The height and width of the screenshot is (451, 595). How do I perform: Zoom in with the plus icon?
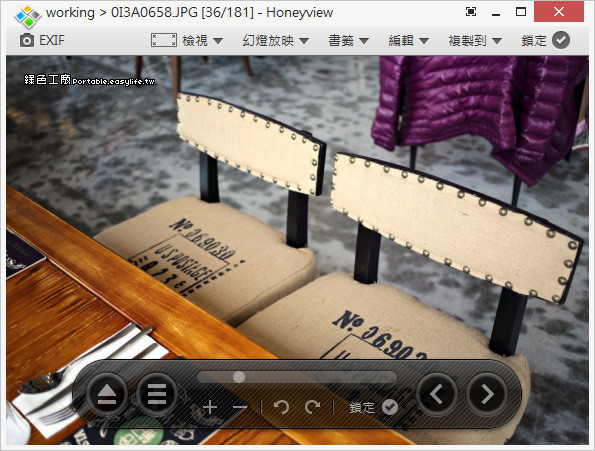[x=210, y=407]
